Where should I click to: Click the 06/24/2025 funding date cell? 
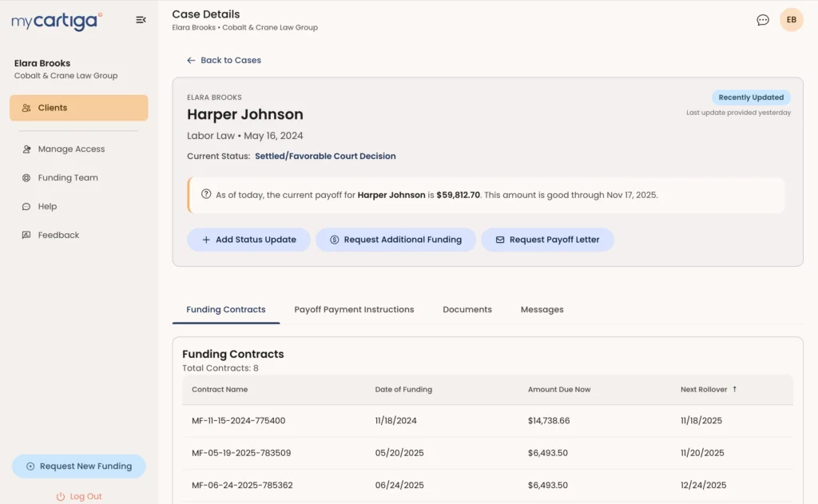[x=399, y=486]
